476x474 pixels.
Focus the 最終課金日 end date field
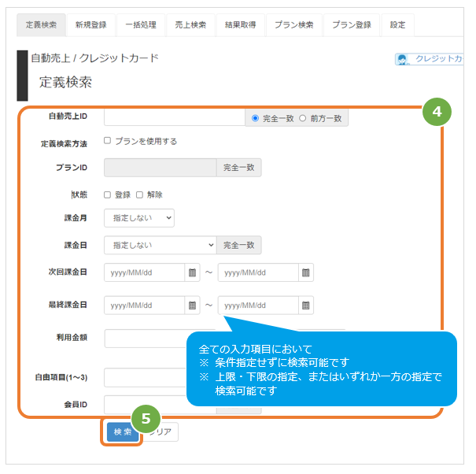[258, 305]
